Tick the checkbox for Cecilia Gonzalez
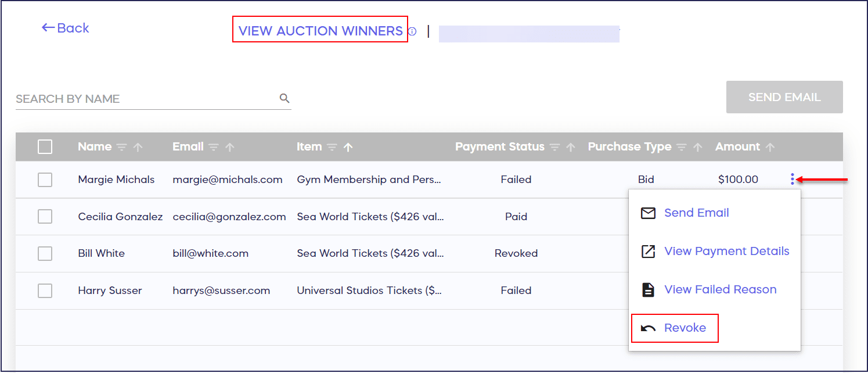The width and height of the screenshot is (868, 373). (x=45, y=217)
